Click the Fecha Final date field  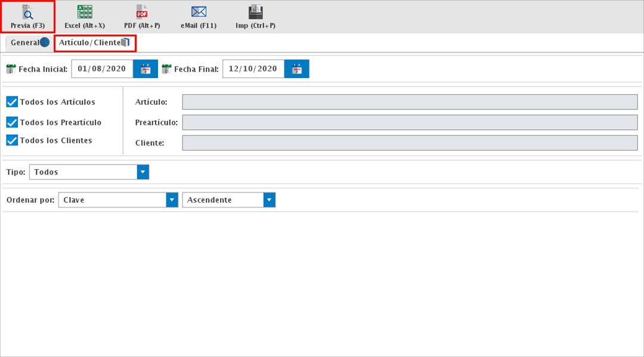(x=253, y=69)
